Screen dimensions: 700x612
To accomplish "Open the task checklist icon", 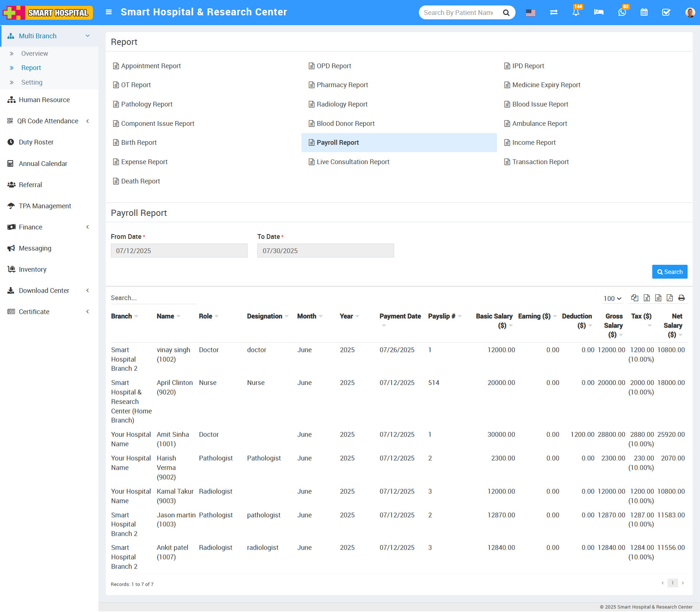I will pos(666,12).
